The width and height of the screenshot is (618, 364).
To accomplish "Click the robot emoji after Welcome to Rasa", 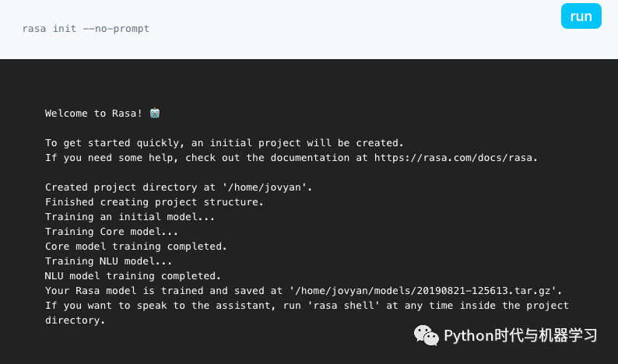I will pos(155,113).
